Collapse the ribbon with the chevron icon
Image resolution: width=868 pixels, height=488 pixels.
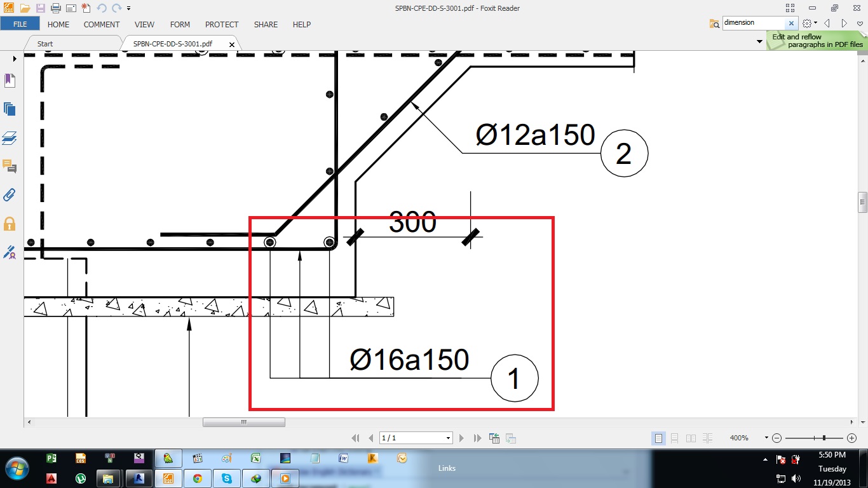click(860, 23)
